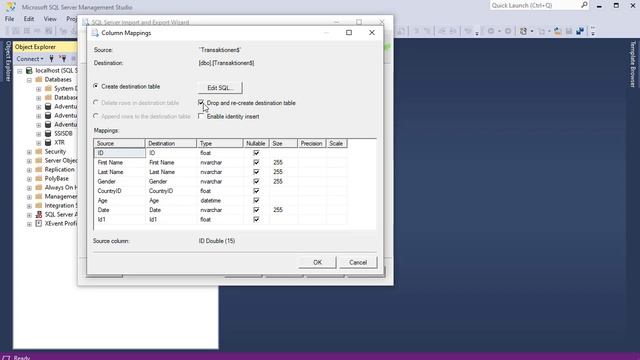The image size is (640, 360).
Task: Click the Always On folder icon
Action: pyautogui.click(x=39, y=187)
